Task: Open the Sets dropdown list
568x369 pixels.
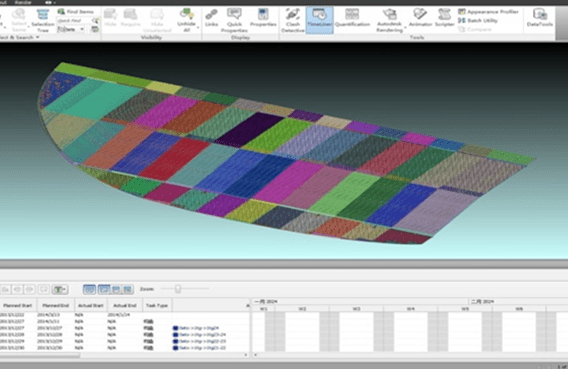Action: [x=71, y=29]
